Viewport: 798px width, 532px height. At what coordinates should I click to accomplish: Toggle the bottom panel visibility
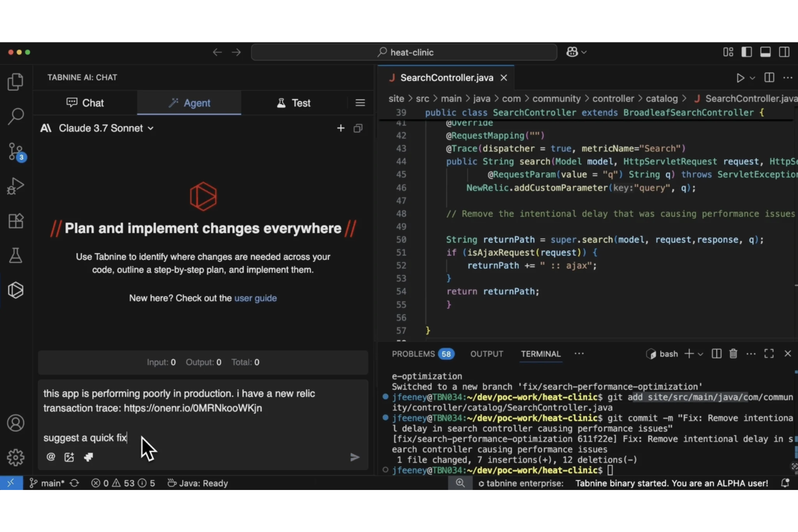click(766, 52)
